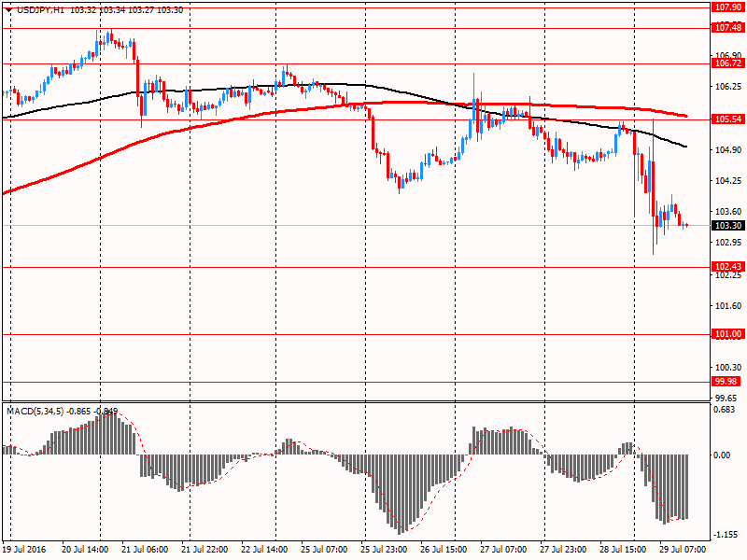Select the 101.60 price axis value
Viewport: 747px width, 560px height.
pos(728,306)
